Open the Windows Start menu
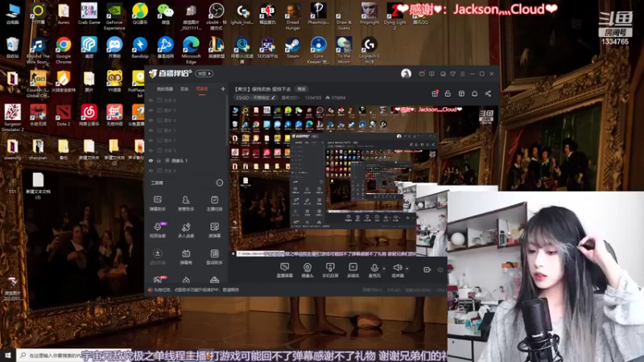644x362 pixels. coord(8,356)
